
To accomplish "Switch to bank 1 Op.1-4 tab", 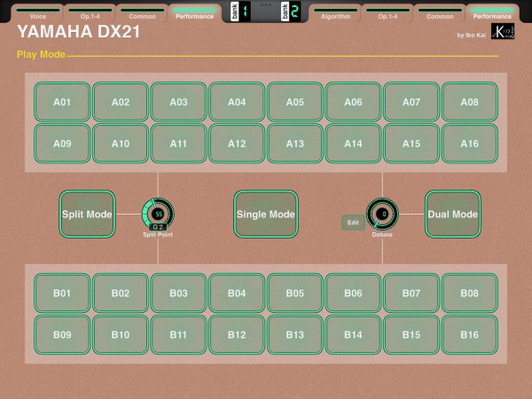I will 90,13.
